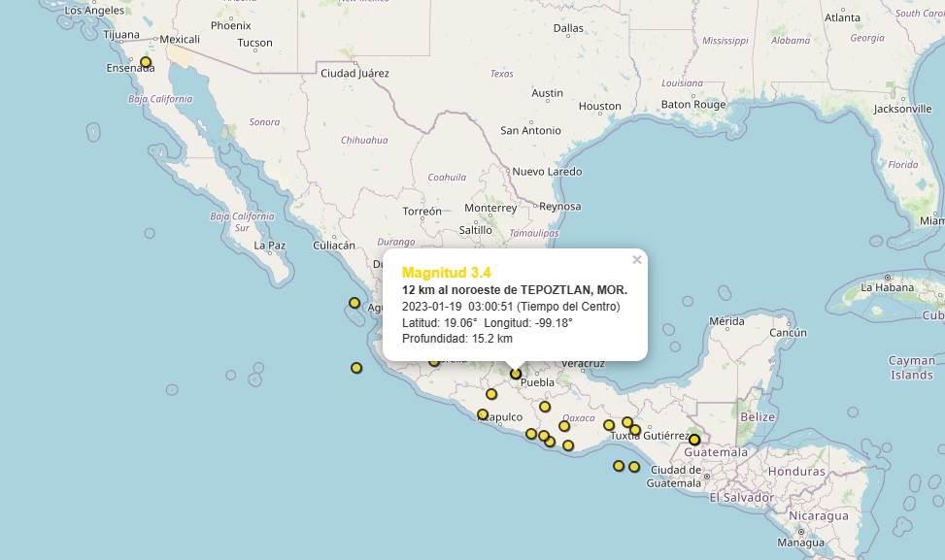945x560 pixels.
Task: Click the marker directly below the popup near Puebla
Action: pos(516,372)
